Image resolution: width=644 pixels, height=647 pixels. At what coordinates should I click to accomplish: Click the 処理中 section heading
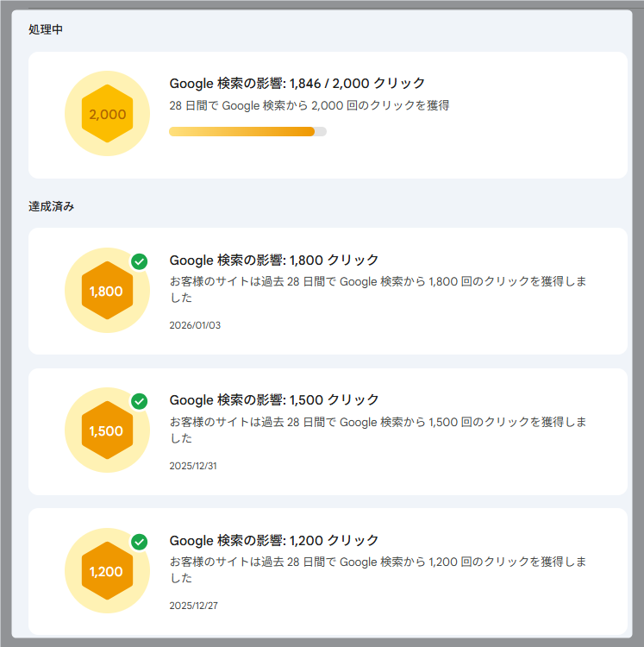click(x=46, y=30)
